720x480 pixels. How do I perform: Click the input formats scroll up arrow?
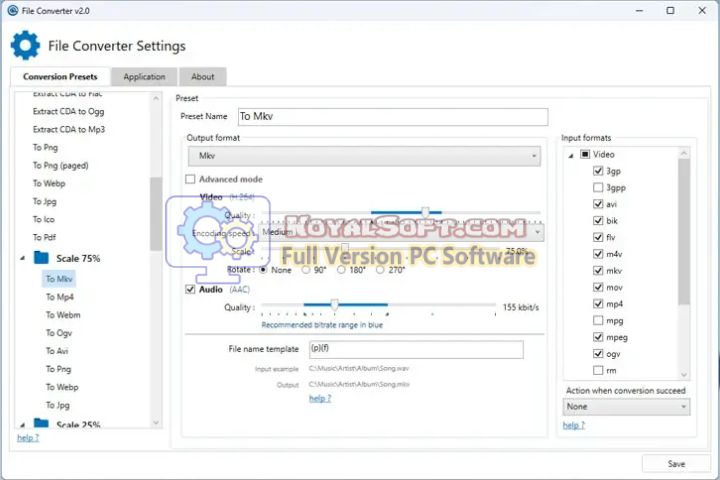click(684, 153)
